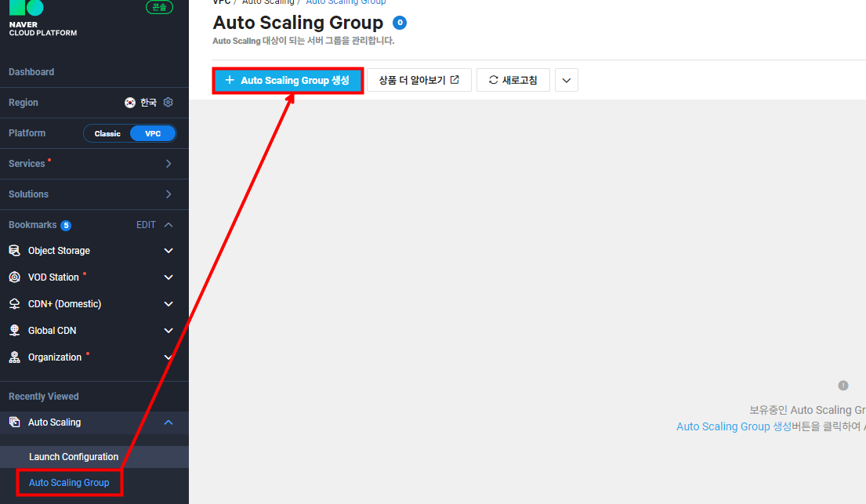Click the Bookmarks count badge

click(x=66, y=226)
